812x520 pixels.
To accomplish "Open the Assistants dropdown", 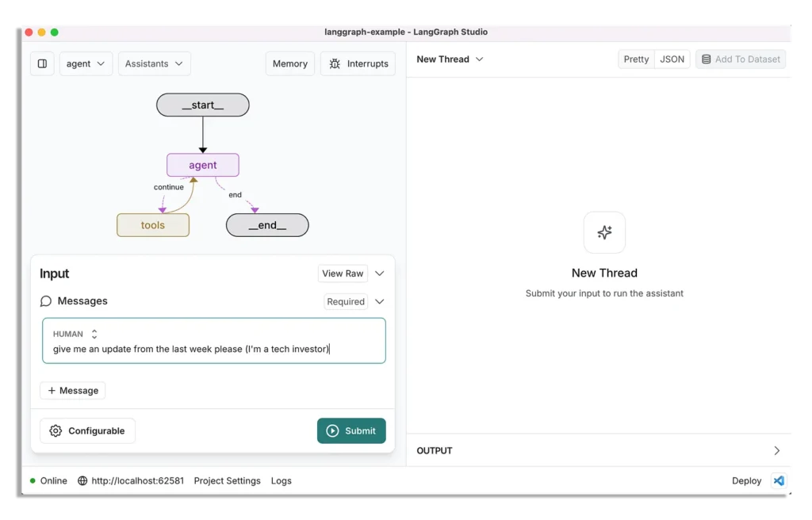I will click(x=155, y=63).
